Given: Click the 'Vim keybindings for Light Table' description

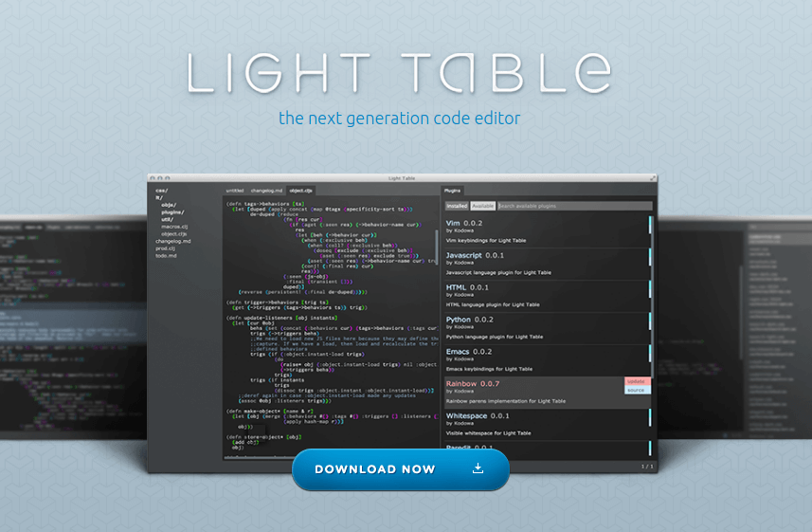Looking at the screenshot, I should 486,241.
